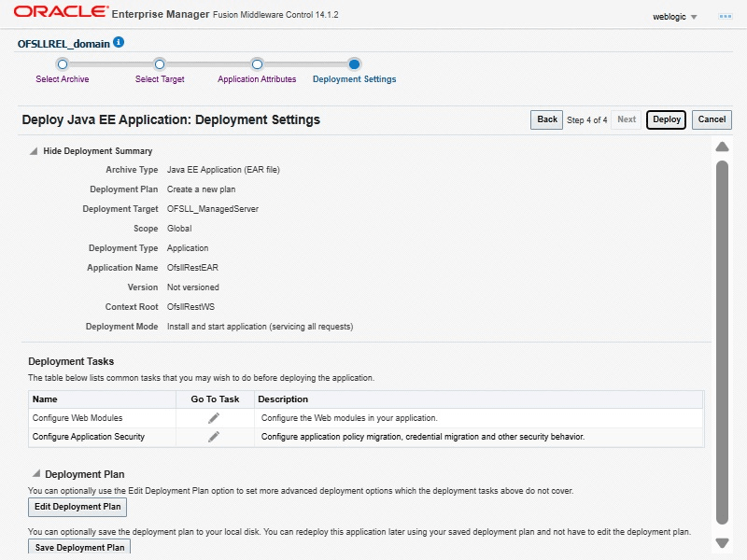The height and width of the screenshot is (560, 747).
Task: Click the Edit Deployment Plan button
Action: point(78,507)
